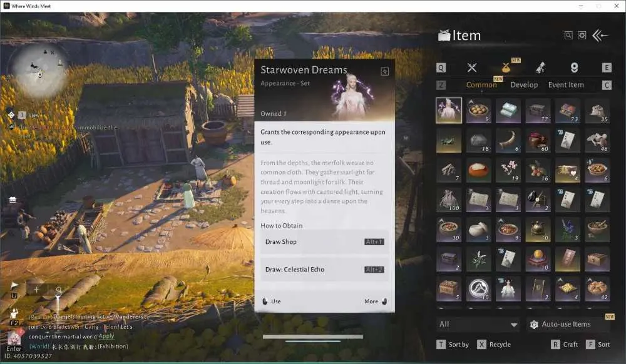Select the red berries item with count 16
The image size is (626, 364).
click(x=538, y=170)
